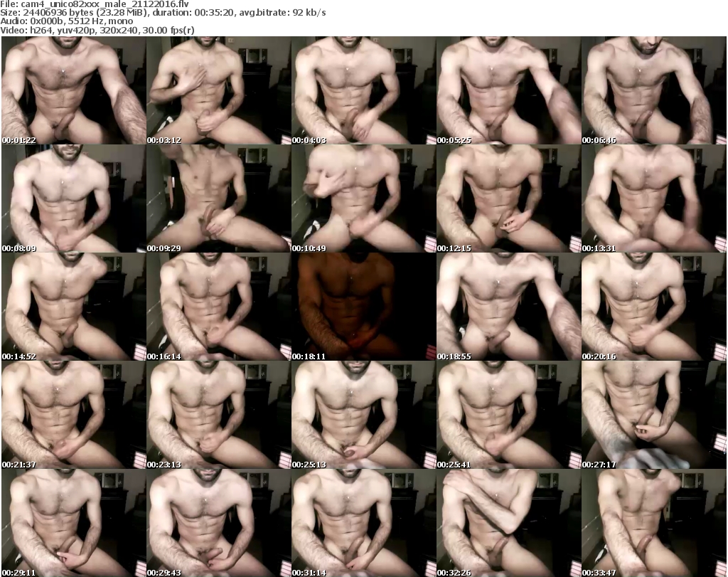
Task: Choose the frame labeled 00:05:25
Action: pyautogui.click(x=508, y=91)
